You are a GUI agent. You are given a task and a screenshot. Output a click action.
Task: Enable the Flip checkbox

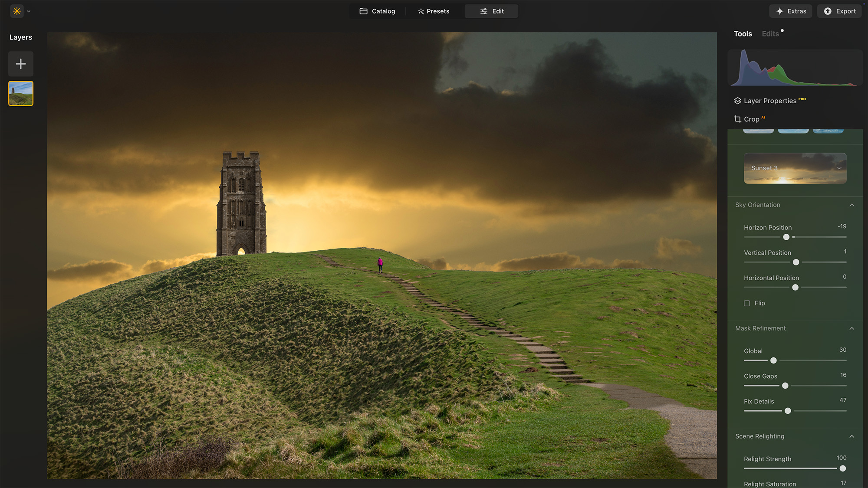[747, 303]
